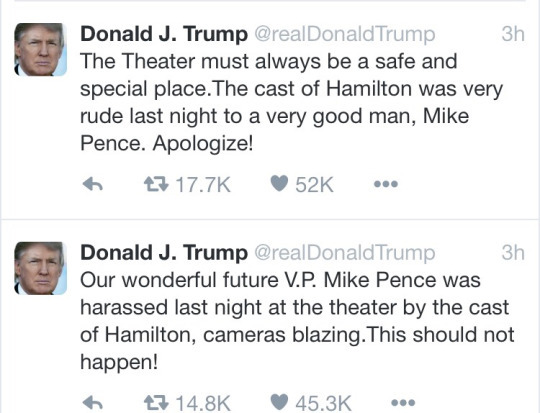Open more options on the 'should not happen' tweet
This screenshot has width=540, height=413.
(403, 402)
